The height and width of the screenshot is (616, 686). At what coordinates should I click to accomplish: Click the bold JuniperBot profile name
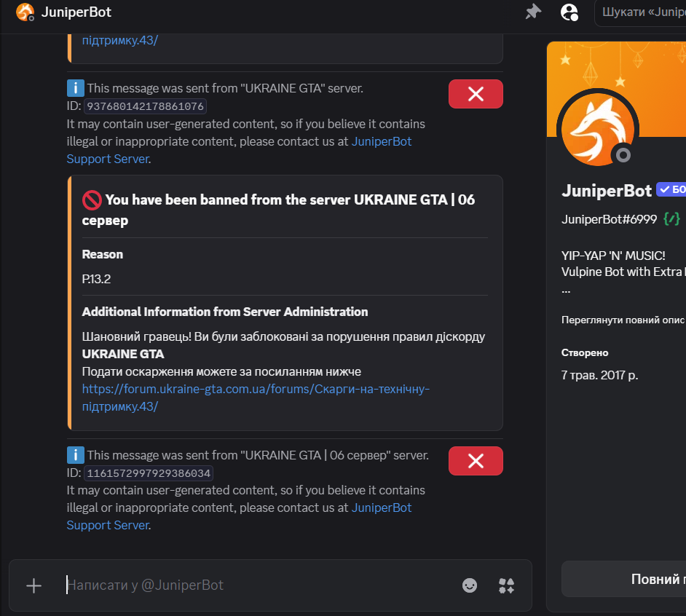click(x=607, y=191)
